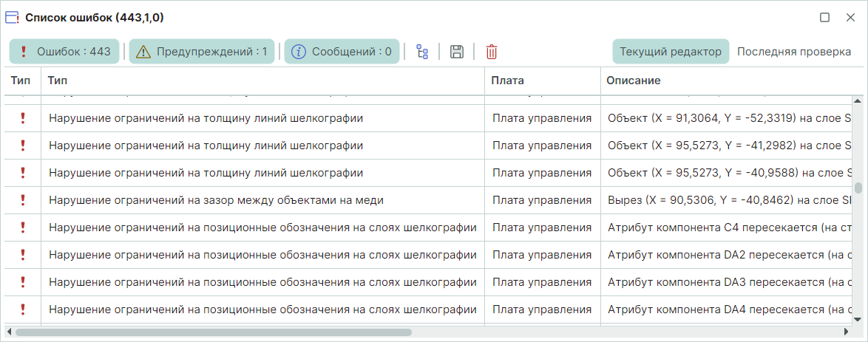Toggle the Сообщений: 0 filter
Screen dimensions: 868x342
(342, 52)
